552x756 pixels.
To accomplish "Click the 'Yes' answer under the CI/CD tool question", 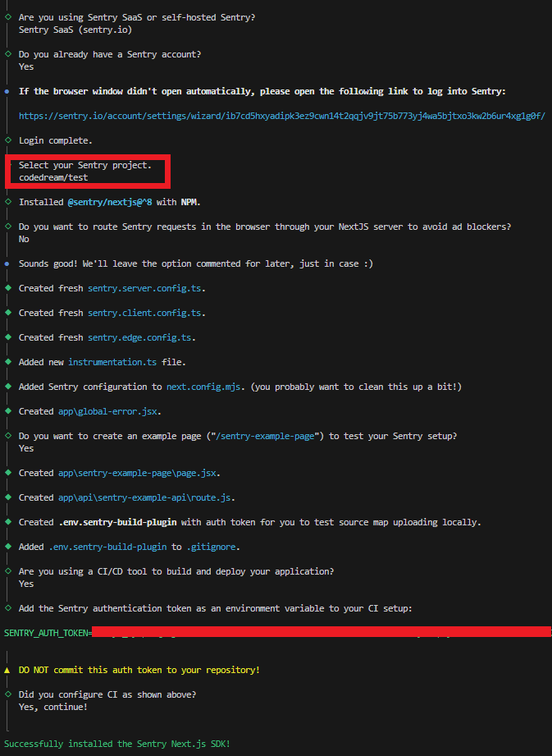I will 26,584.
